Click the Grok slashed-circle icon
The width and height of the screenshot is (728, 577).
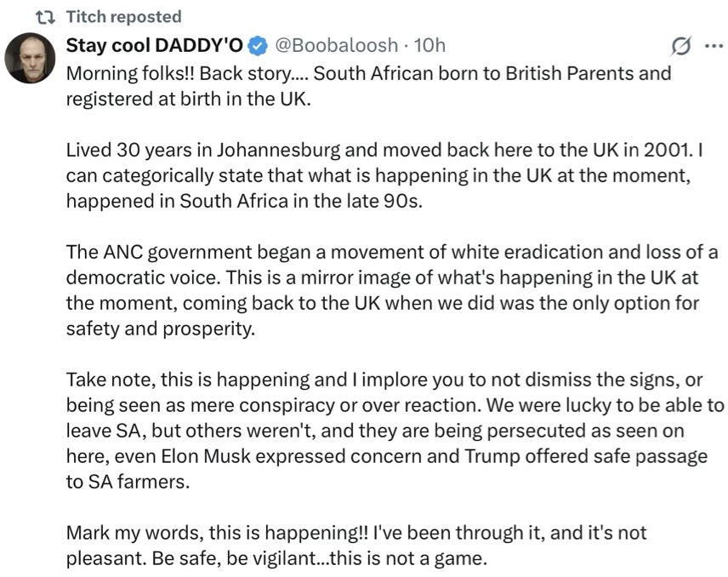point(681,46)
